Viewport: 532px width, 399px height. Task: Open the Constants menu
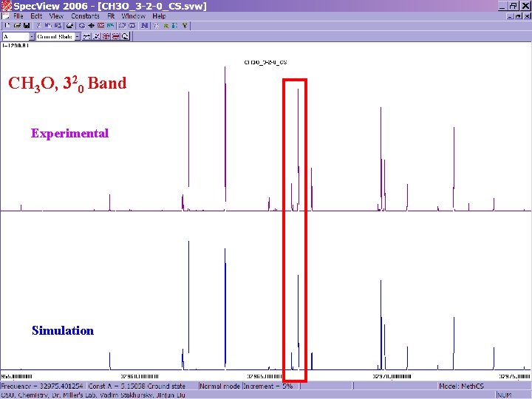[85, 16]
